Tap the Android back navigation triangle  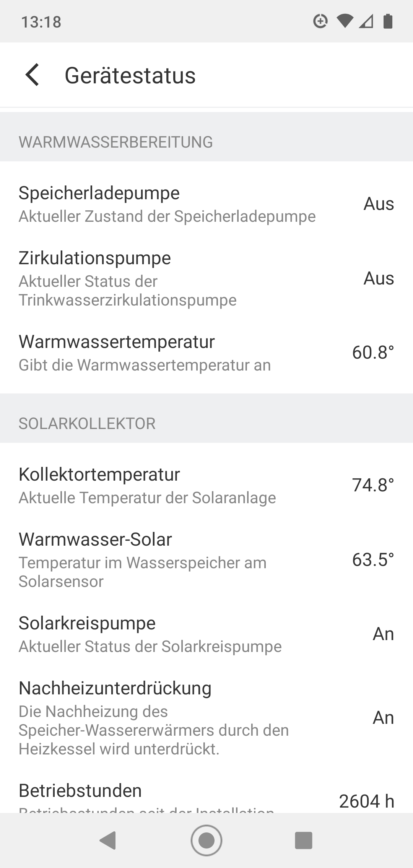pyautogui.click(x=107, y=840)
